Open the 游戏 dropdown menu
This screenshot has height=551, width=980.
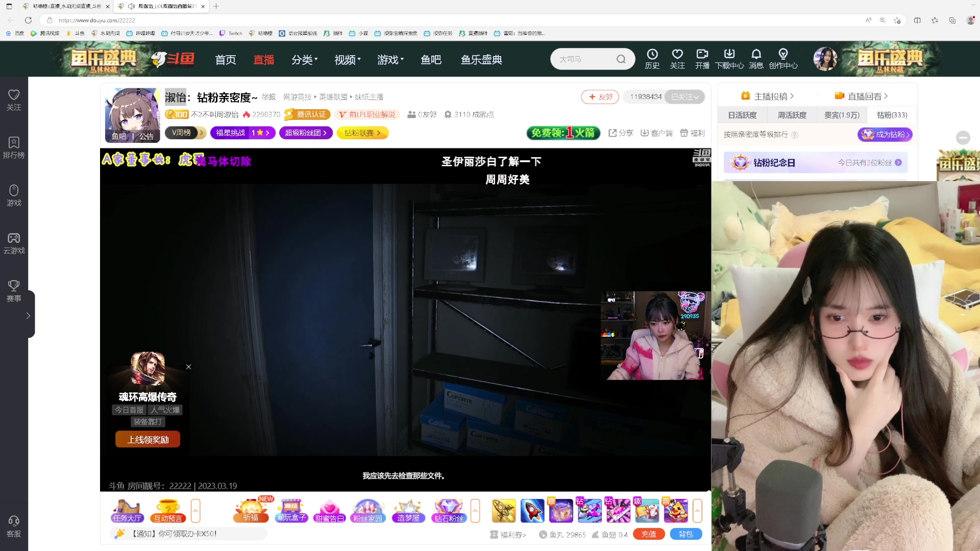tap(389, 59)
